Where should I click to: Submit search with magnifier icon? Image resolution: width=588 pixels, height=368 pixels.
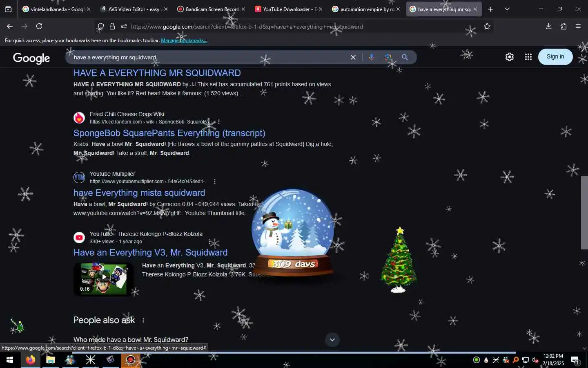(x=405, y=57)
